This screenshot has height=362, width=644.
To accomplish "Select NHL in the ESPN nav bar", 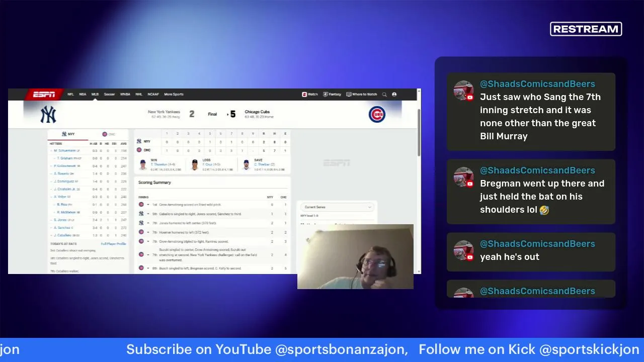I will (x=139, y=95).
